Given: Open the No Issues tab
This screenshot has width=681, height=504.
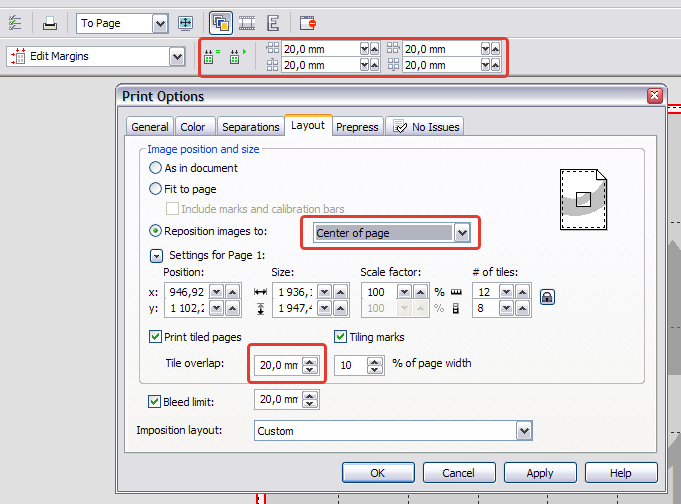Looking at the screenshot, I should coord(425,127).
